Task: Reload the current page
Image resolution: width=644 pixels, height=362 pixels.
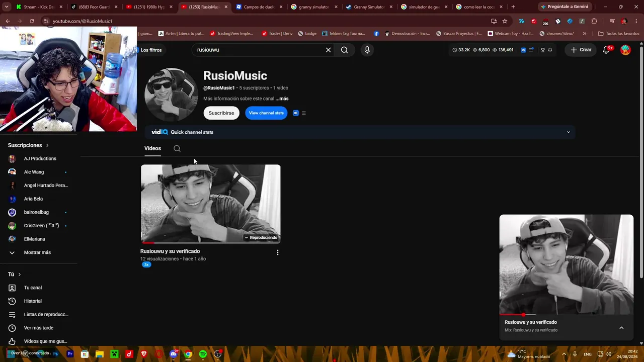Action: click(32, 21)
